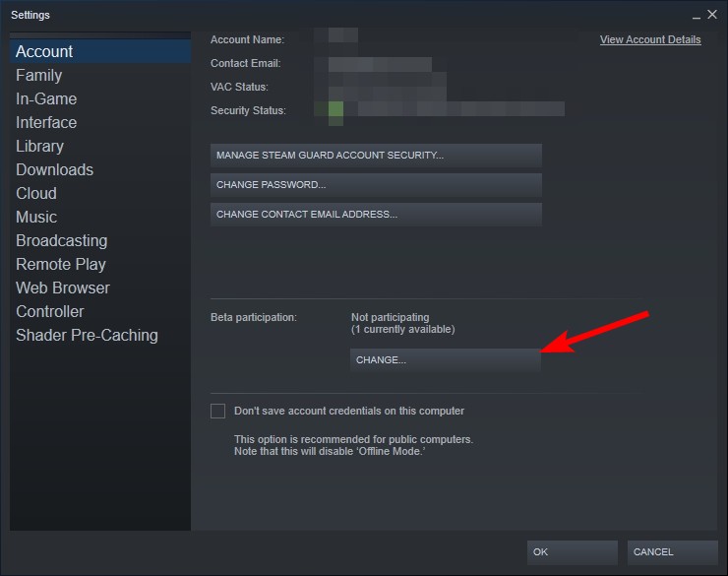Open the Family settings section

[x=39, y=75]
